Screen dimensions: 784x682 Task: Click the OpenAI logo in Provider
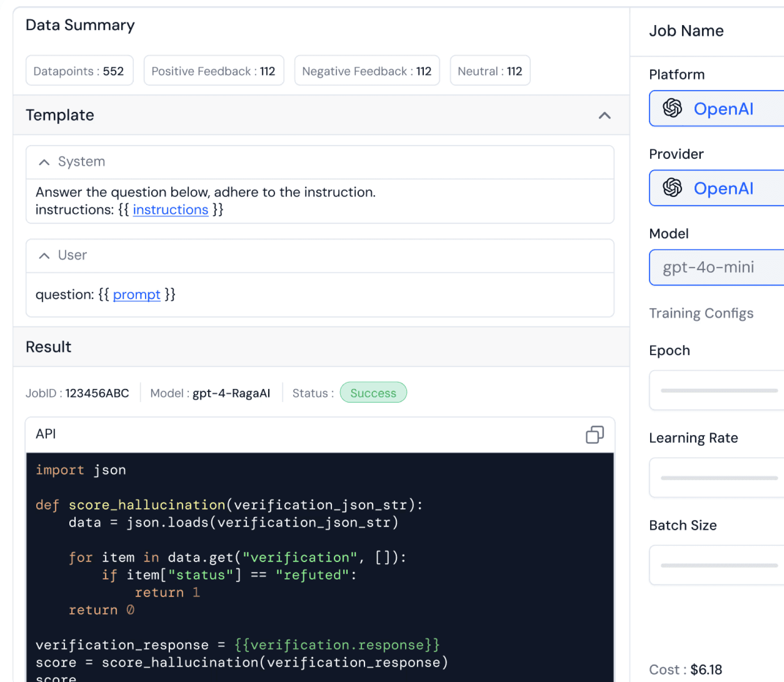(672, 188)
